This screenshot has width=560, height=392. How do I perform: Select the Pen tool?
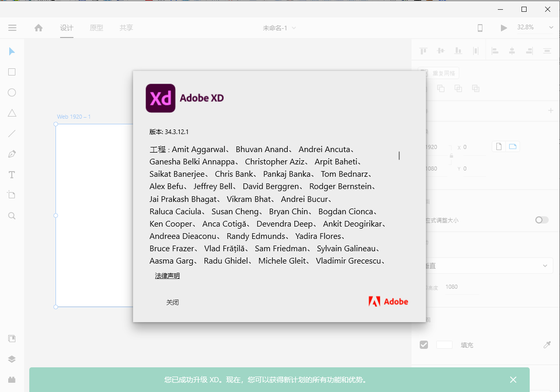pyautogui.click(x=12, y=154)
